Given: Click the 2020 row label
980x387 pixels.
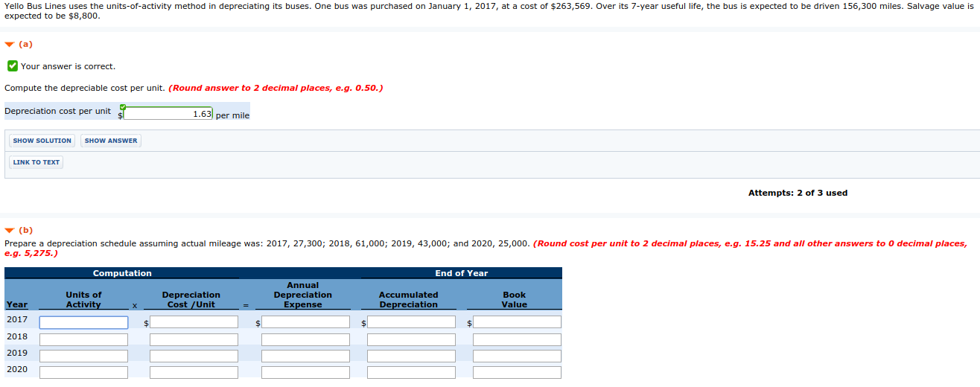Looking at the screenshot, I should coord(17,369).
